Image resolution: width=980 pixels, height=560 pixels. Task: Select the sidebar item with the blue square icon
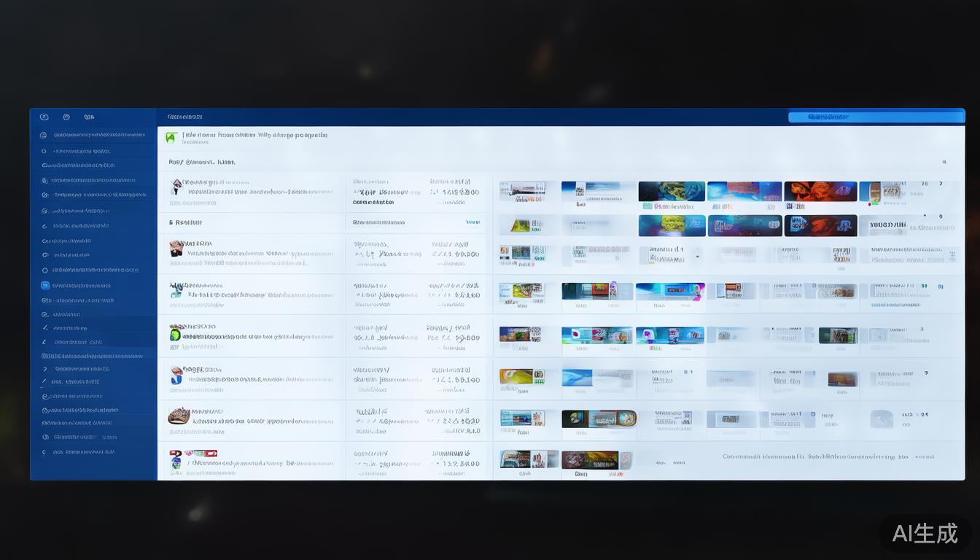[x=45, y=285]
